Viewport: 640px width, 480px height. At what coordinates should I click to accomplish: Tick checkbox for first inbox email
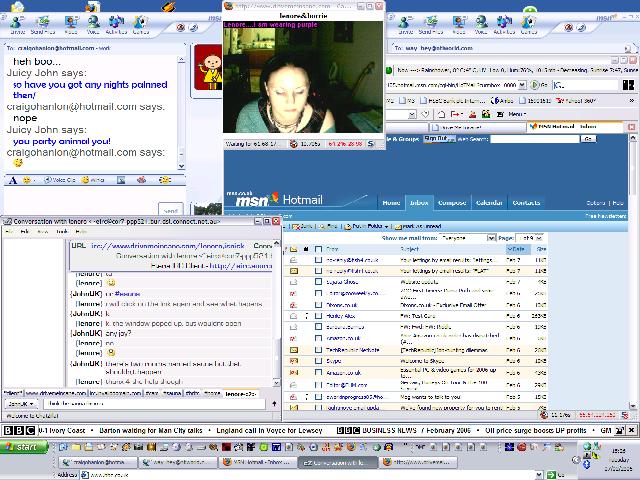pyautogui.click(x=318, y=260)
